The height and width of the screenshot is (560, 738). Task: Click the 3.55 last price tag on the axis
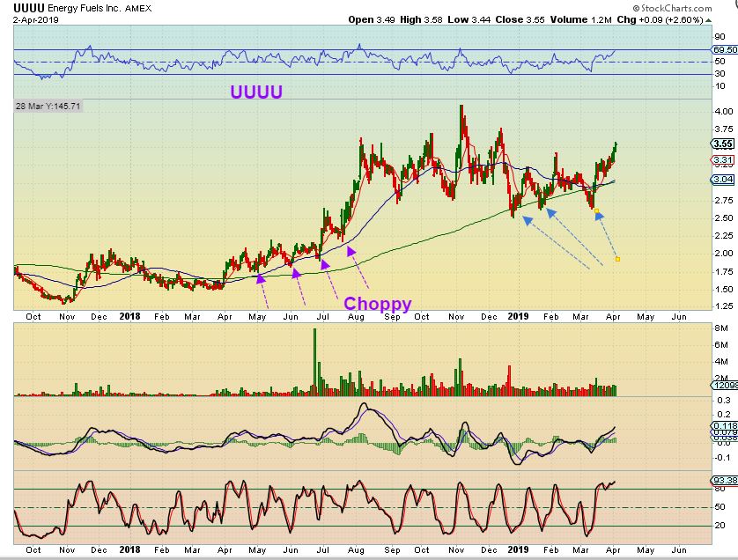(722, 144)
